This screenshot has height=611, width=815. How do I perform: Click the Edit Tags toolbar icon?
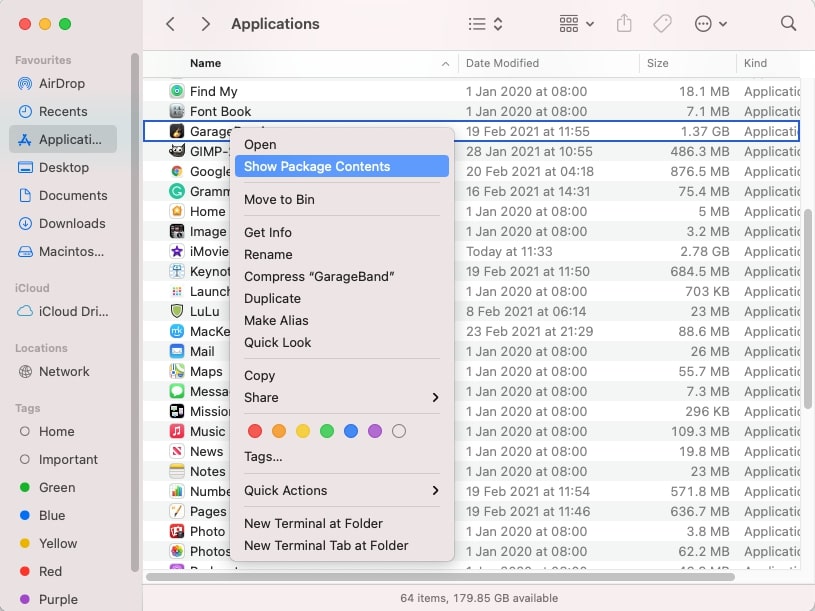tap(662, 24)
